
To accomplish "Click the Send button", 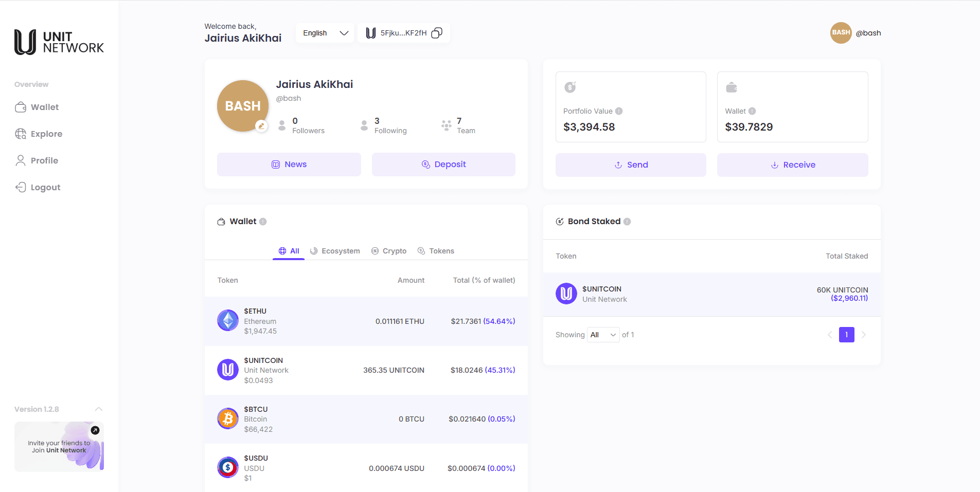I will pyautogui.click(x=631, y=165).
